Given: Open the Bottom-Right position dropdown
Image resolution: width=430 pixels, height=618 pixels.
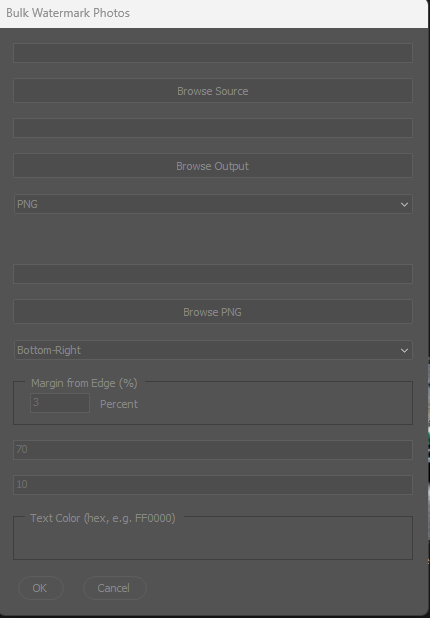Looking at the screenshot, I should 213,350.
